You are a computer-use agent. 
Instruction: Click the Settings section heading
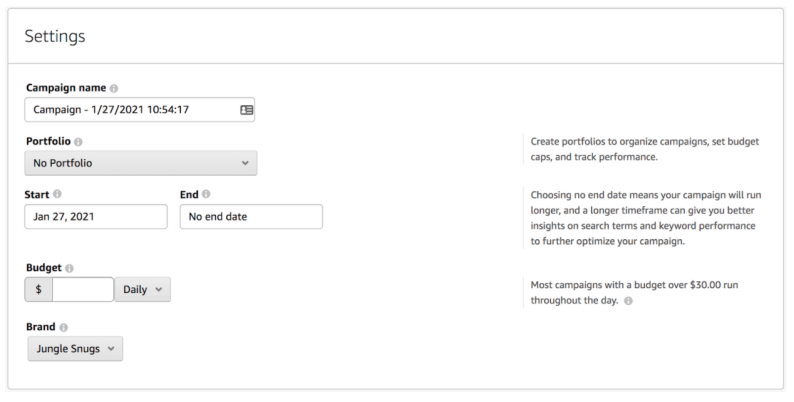pyautogui.click(x=56, y=37)
